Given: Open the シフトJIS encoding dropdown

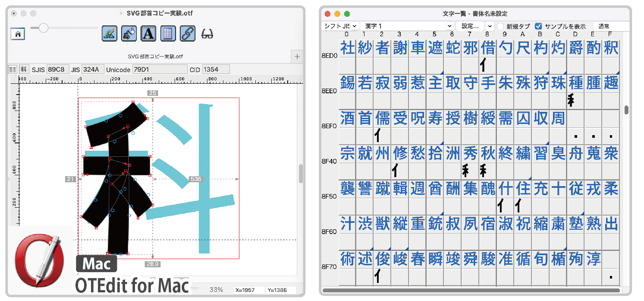Looking at the screenshot, I should coord(340,26).
